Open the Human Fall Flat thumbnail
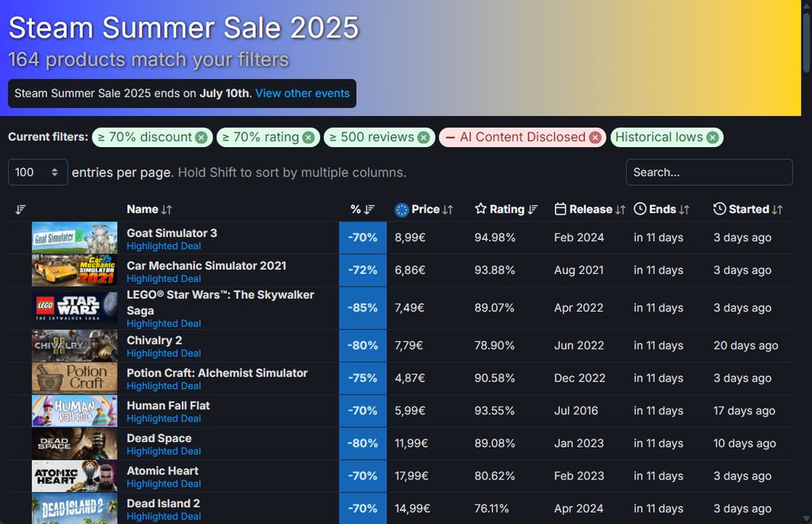Screen dimensions: 812x524 pyautogui.click(x=75, y=411)
